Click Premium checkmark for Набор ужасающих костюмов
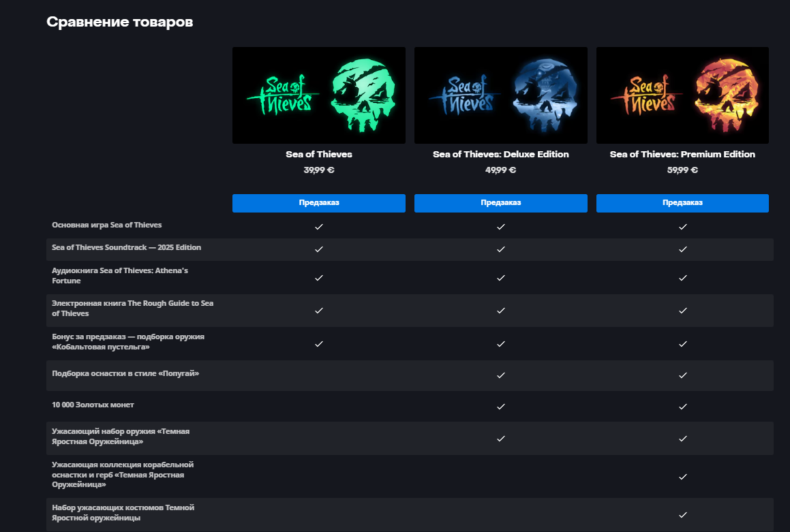The image size is (790, 532). tap(683, 515)
